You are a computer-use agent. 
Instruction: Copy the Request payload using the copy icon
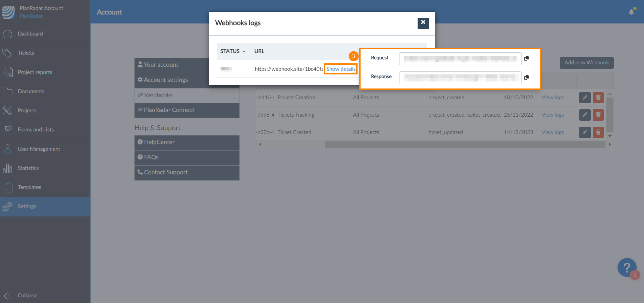526,58
